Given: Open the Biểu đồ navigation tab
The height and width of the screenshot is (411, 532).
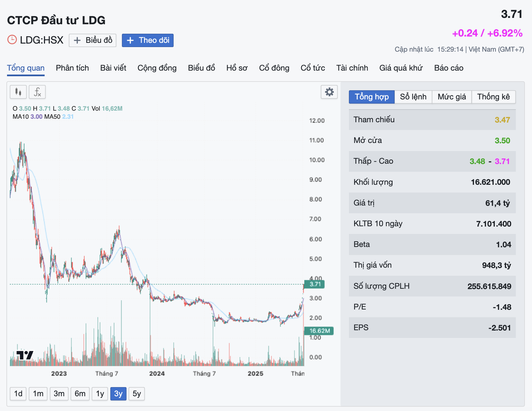Looking at the screenshot, I should 201,68.
